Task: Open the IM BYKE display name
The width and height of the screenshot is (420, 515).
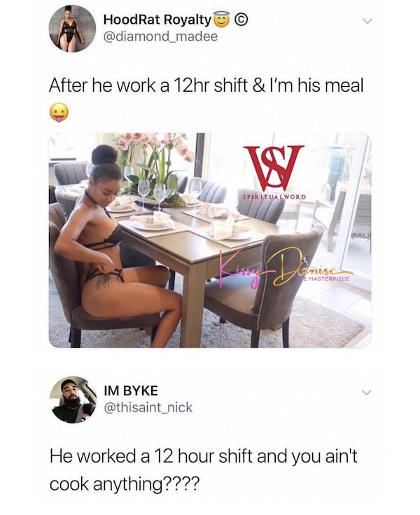Action: pos(131,391)
